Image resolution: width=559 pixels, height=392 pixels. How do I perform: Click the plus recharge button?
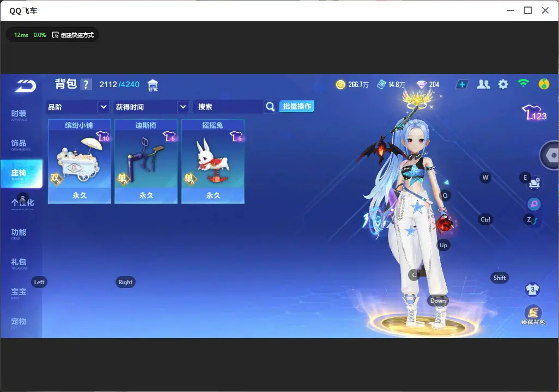(462, 84)
